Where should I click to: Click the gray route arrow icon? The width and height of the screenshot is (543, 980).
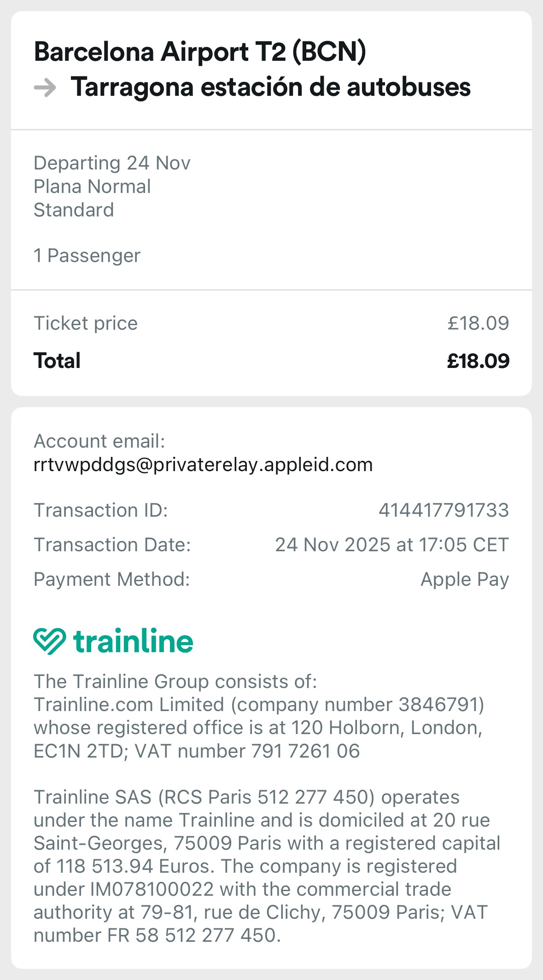click(45, 87)
